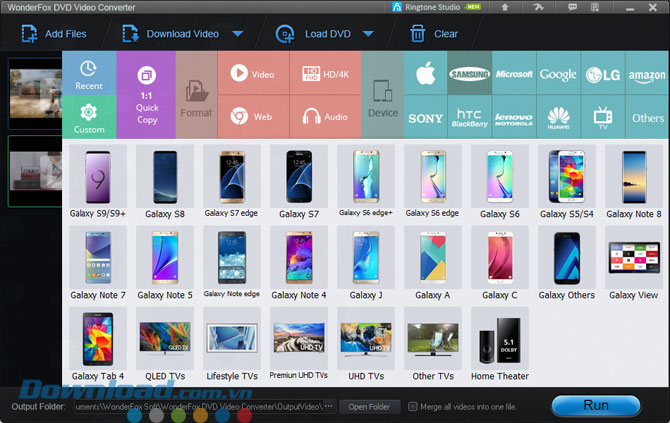This screenshot has width=670, height=423.
Task: Choose the Galaxy S7 profile
Action: [x=299, y=182]
